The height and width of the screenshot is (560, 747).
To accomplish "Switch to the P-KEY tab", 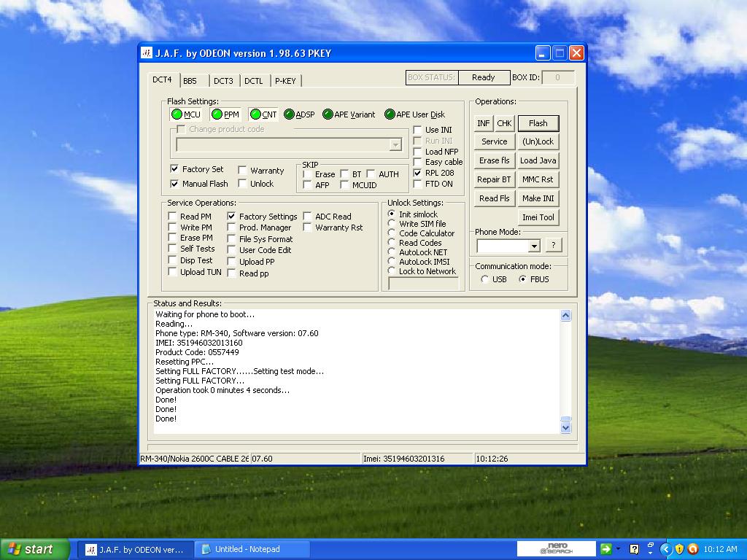I will [x=286, y=80].
